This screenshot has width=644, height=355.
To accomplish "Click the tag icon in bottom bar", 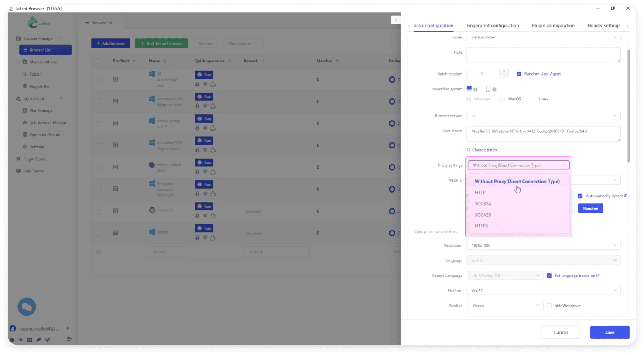I will (38, 339).
